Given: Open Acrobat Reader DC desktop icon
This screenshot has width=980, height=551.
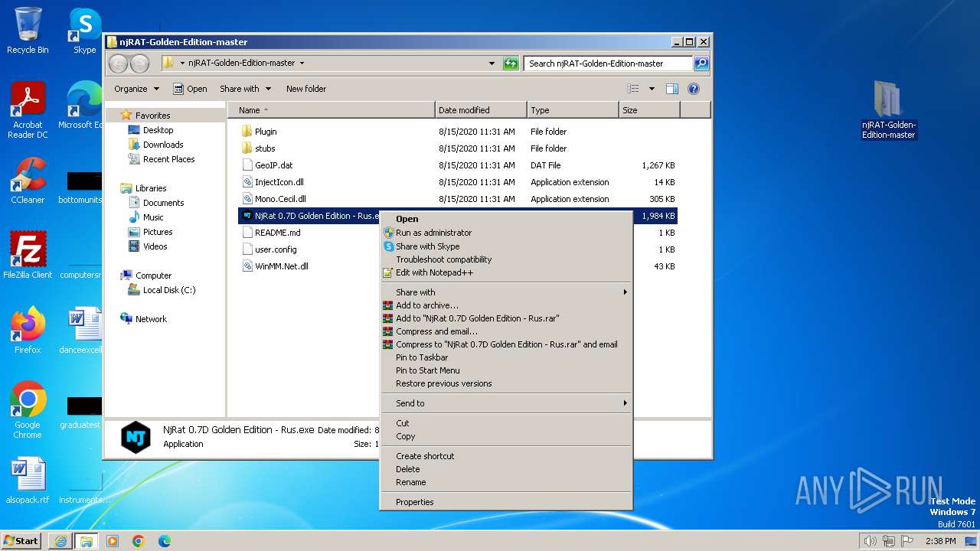Looking at the screenshot, I should [28, 110].
